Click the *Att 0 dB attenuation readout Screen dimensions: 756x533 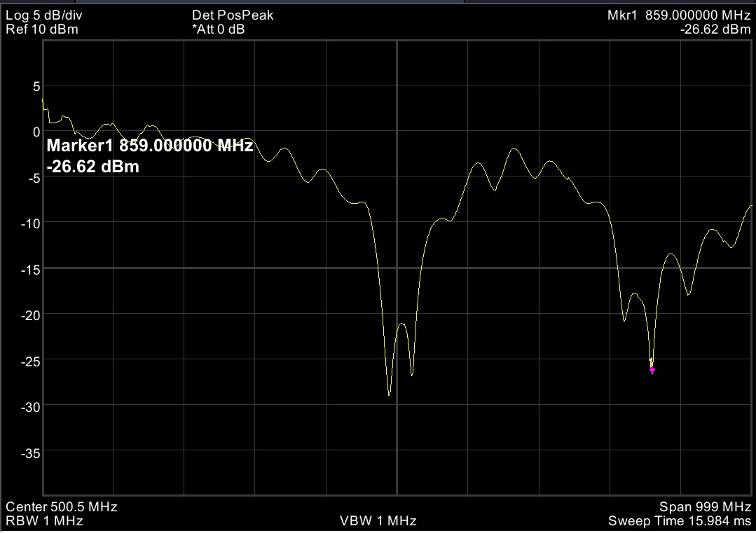tap(218, 29)
